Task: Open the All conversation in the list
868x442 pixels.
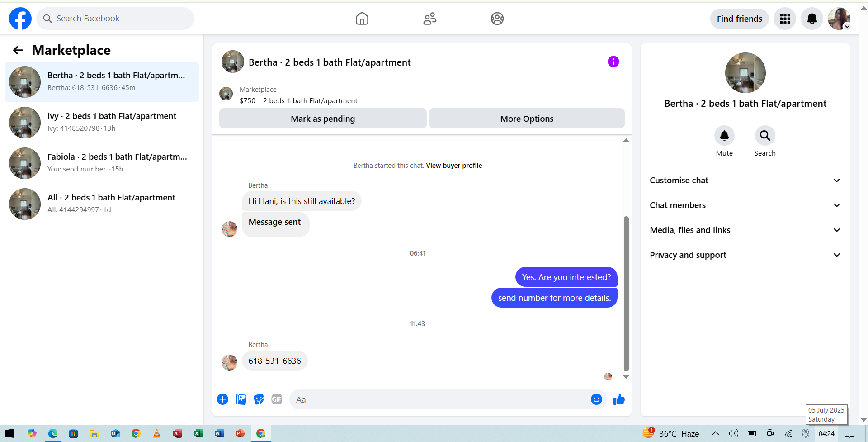Action: pos(102,204)
